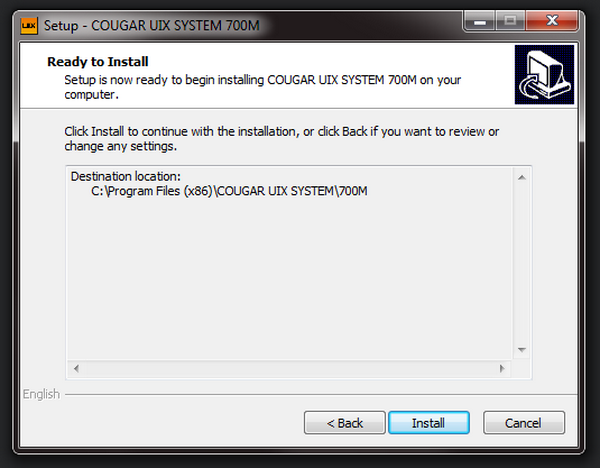
Task: Click the scroll up arrow in summary box
Action: pyautogui.click(x=522, y=178)
